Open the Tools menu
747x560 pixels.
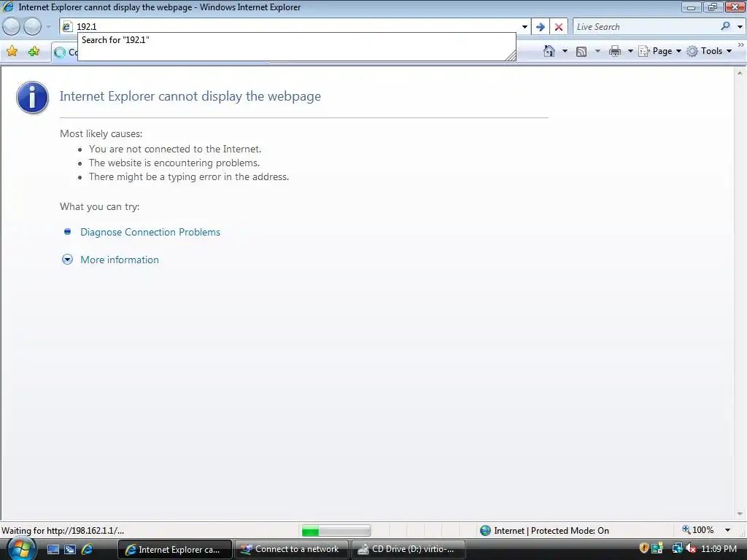pyautogui.click(x=709, y=51)
